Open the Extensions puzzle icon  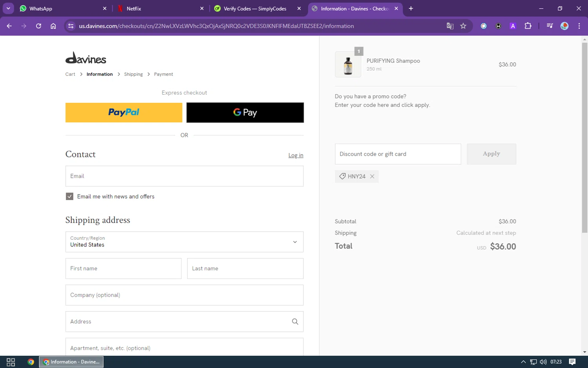(x=528, y=26)
